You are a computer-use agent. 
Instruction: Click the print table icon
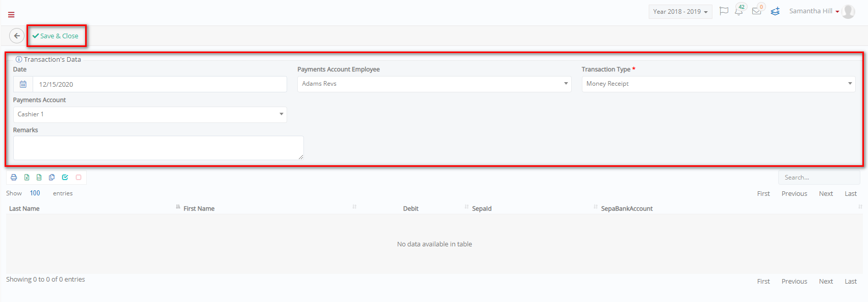point(14,178)
